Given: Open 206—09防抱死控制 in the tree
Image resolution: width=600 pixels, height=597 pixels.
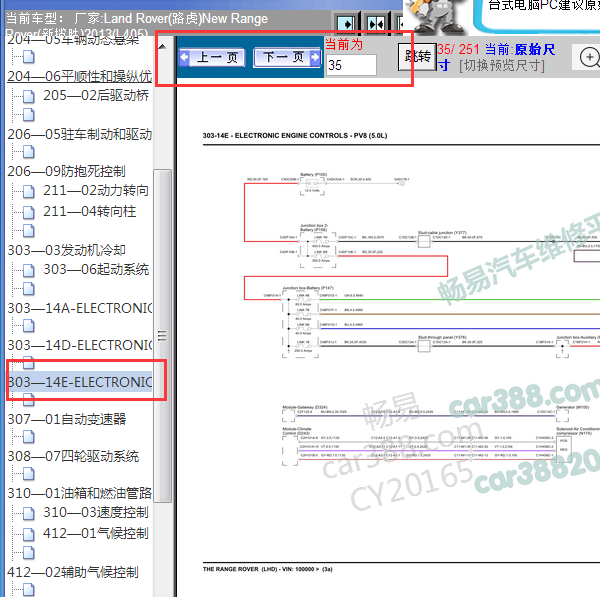Looking at the screenshot, I should pyautogui.click(x=66, y=171).
